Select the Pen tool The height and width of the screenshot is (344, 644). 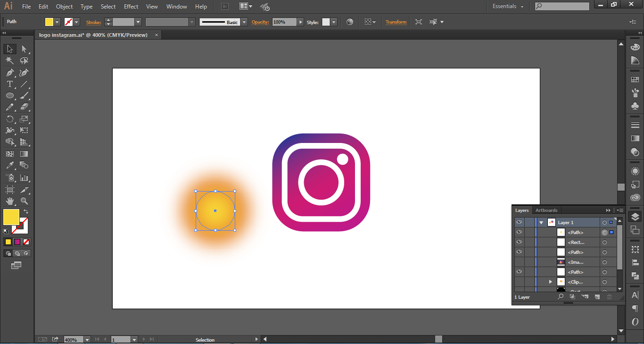coord(9,73)
